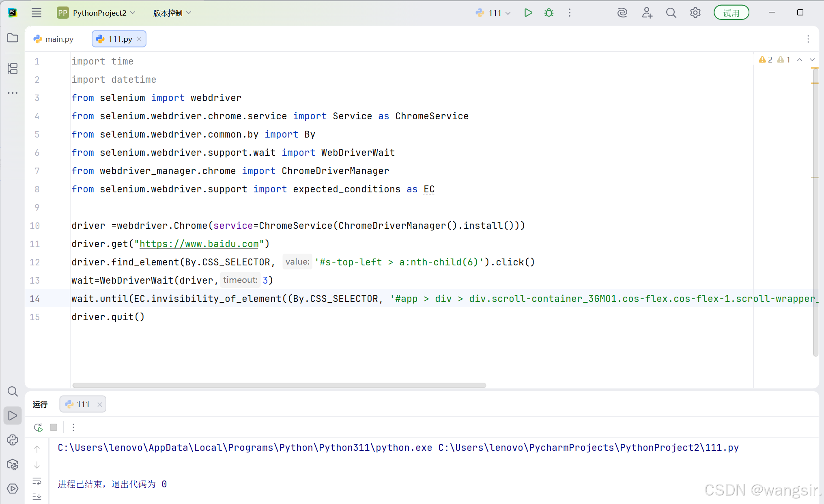Image resolution: width=824 pixels, height=504 pixels.
Task: Open the Search Everywhere magnifier in title bar
Action: [x=671, y=13]
